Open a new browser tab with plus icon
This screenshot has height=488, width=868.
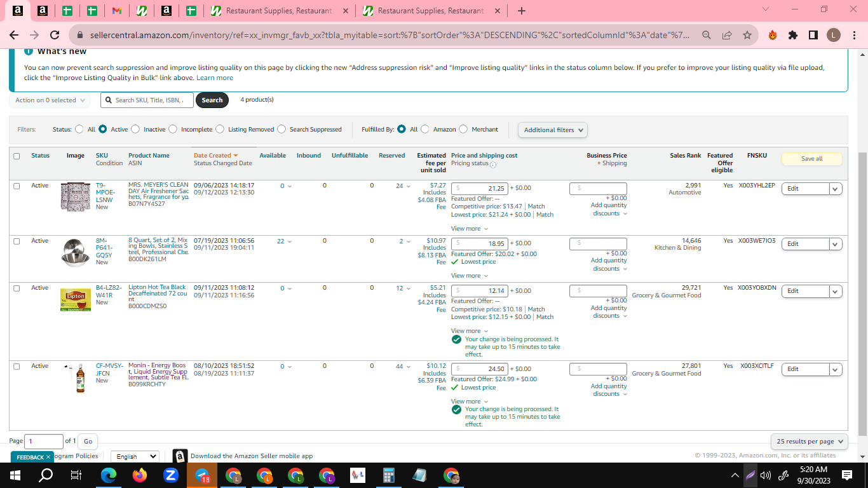[x=521, y=11]
